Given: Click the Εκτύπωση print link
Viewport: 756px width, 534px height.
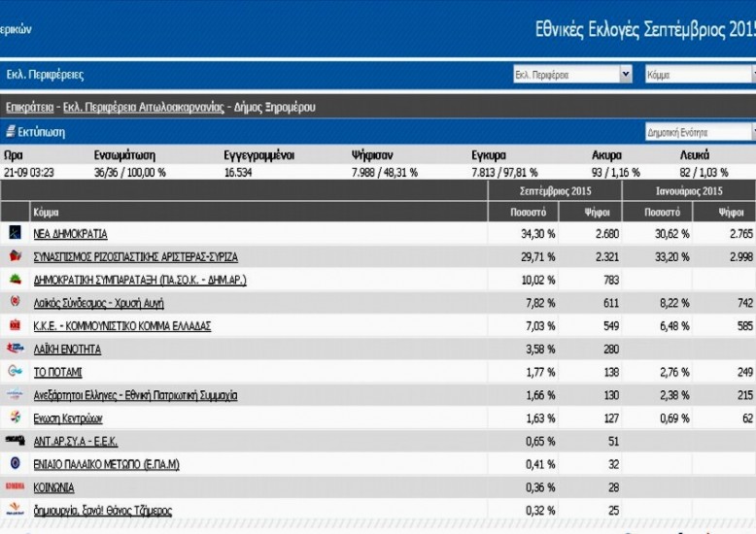Looking at the screenshot, I should click(x=41, y=132).
